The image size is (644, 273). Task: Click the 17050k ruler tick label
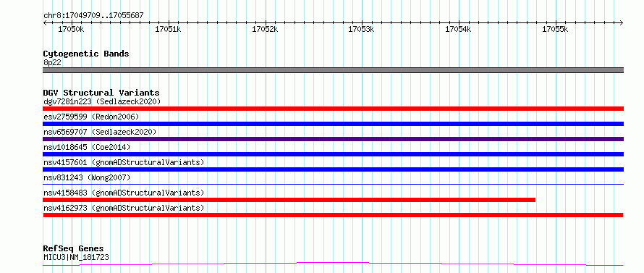coord(71,29)
